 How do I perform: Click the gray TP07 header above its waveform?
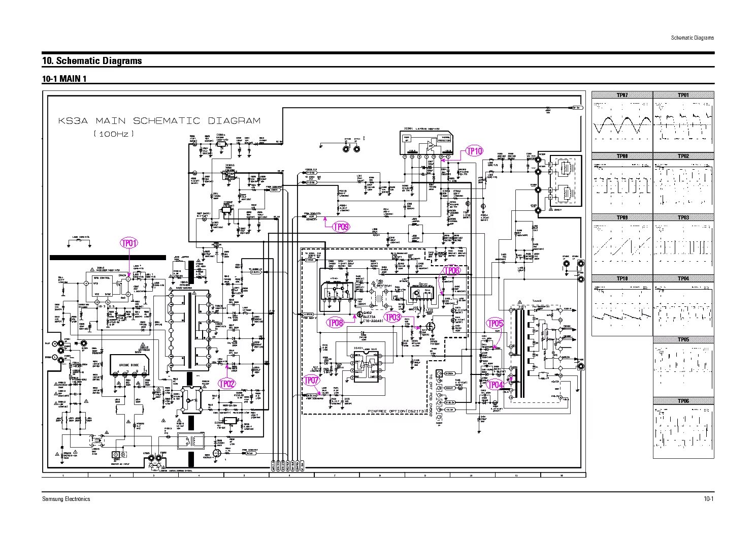point(622,95)
